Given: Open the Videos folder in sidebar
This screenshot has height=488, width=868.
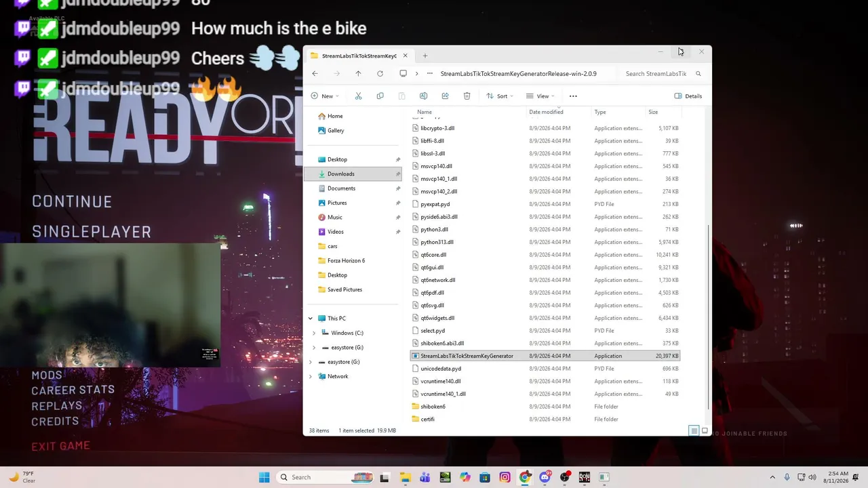Looking at the screenshot, I should (335, 232).
